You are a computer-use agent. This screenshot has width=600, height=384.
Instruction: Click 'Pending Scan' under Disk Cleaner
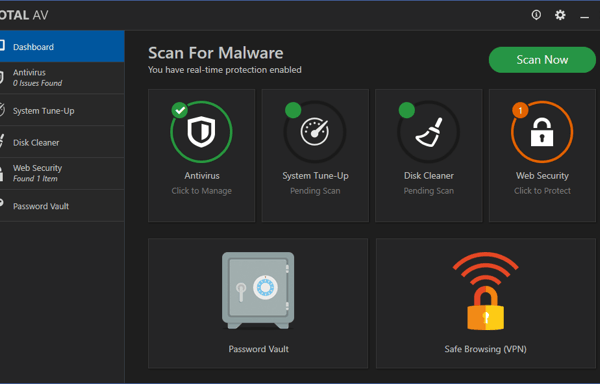click(429, 191)
